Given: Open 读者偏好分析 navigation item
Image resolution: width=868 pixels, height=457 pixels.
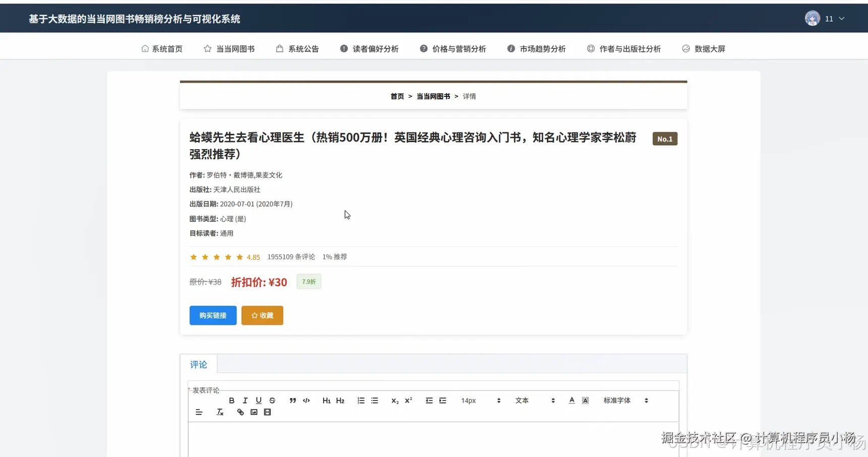Looking at the screenshot, I should [x=369, y=49].
